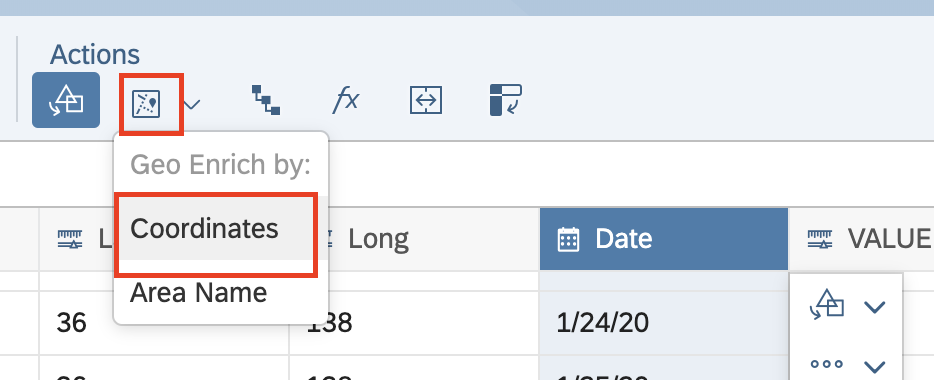Select the Date column header
Viewport: 934px width, 380px height.
coord(664,239)
